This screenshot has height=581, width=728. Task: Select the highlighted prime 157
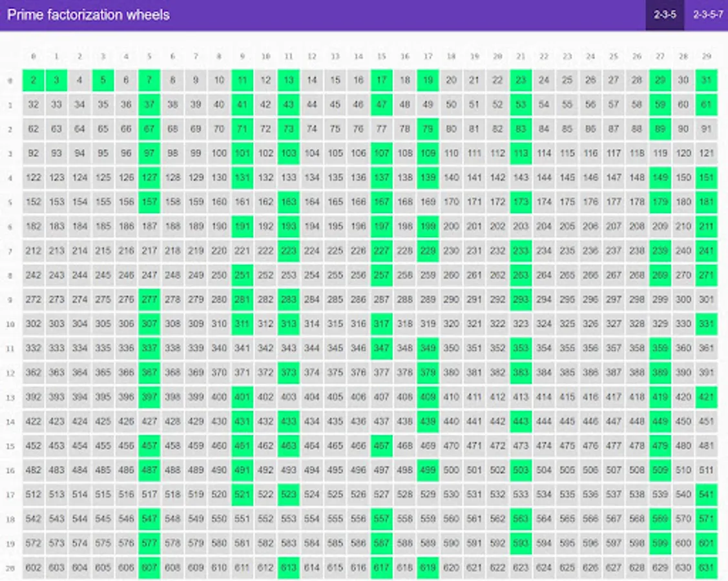pos(149,202)
